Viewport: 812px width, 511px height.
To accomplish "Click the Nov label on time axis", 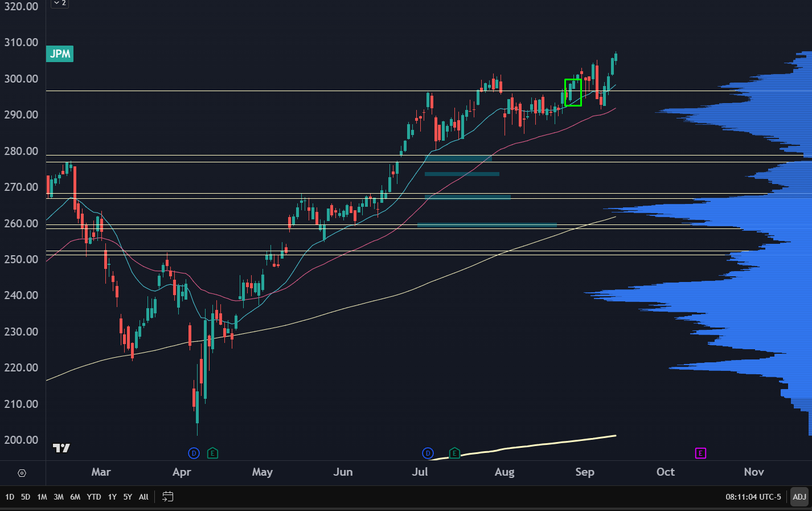I will pyautogui.click(x=754, y=472).
